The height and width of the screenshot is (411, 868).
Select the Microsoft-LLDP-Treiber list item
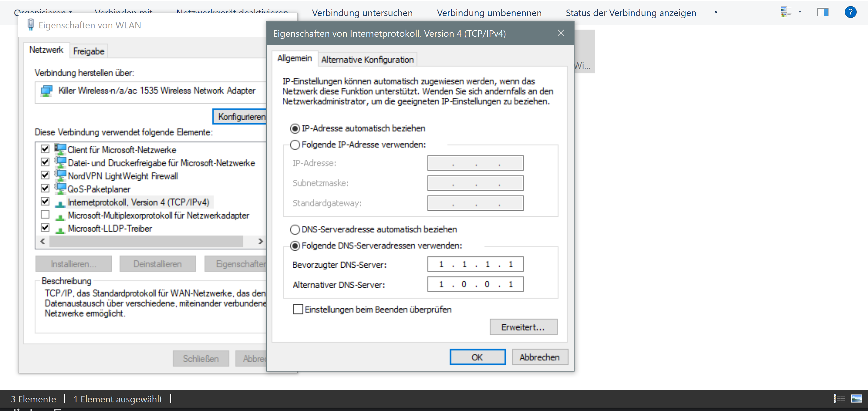point(110,228)
